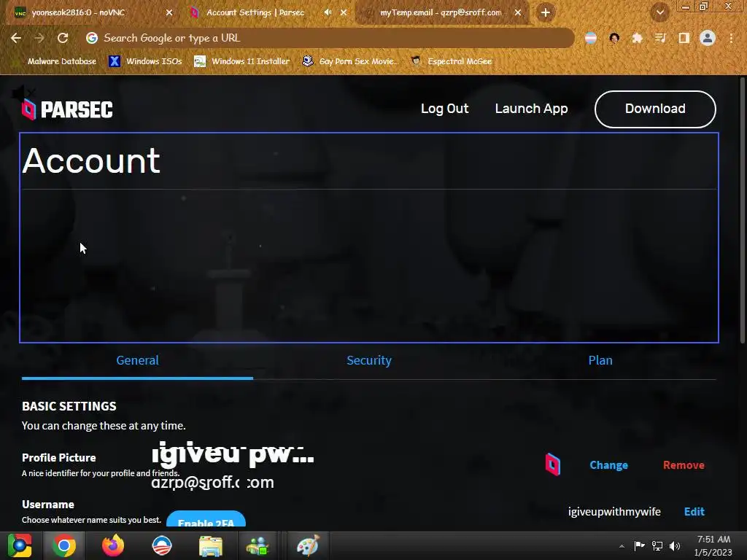Select the General settings tab
Image resolution: width=747 pixels, height=560 pixels.
[x=137, y=360]
